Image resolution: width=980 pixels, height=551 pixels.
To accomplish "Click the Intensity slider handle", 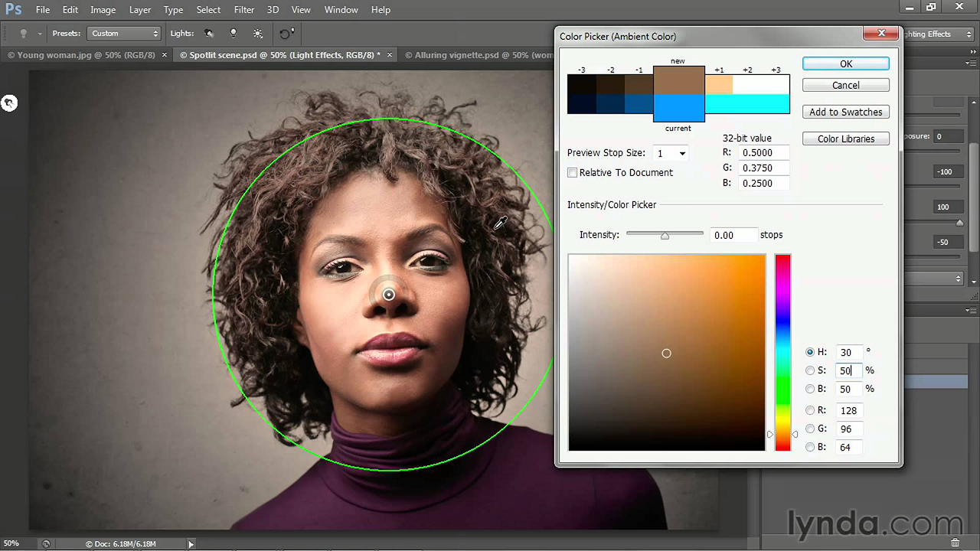I will [665, 236].
